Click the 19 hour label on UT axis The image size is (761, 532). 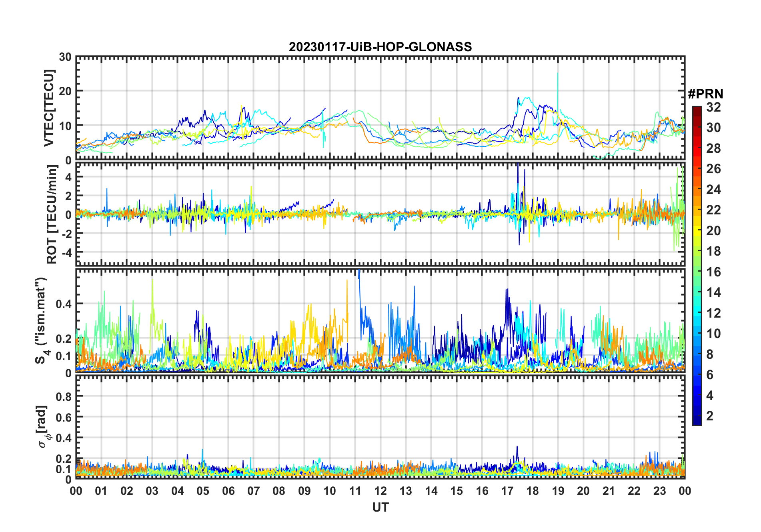click(x=558, y=491)
